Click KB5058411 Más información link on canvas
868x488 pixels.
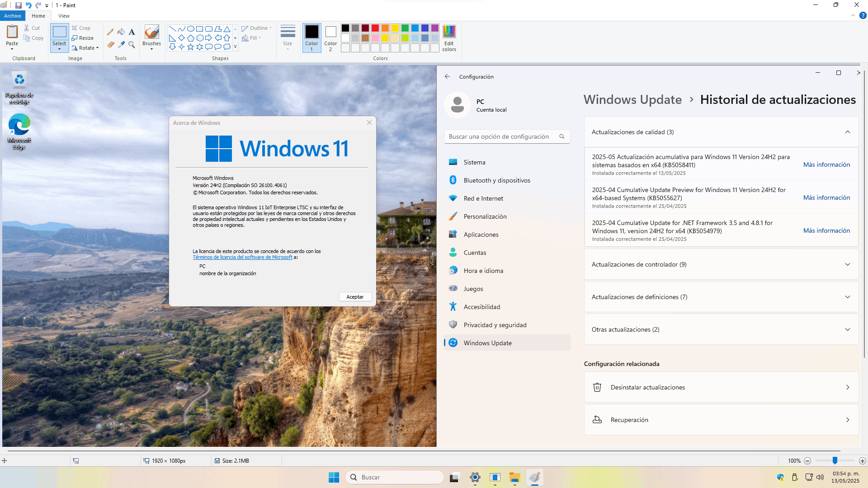coord(826,164)
